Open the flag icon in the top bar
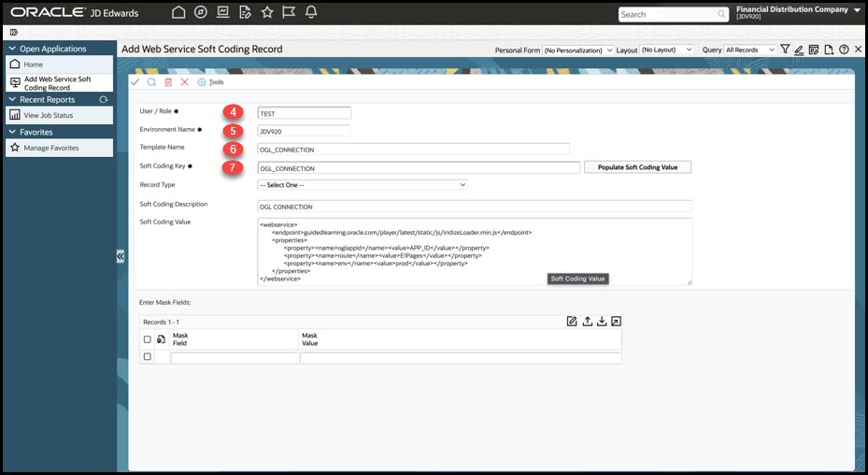868x475 pixels. 289,12
